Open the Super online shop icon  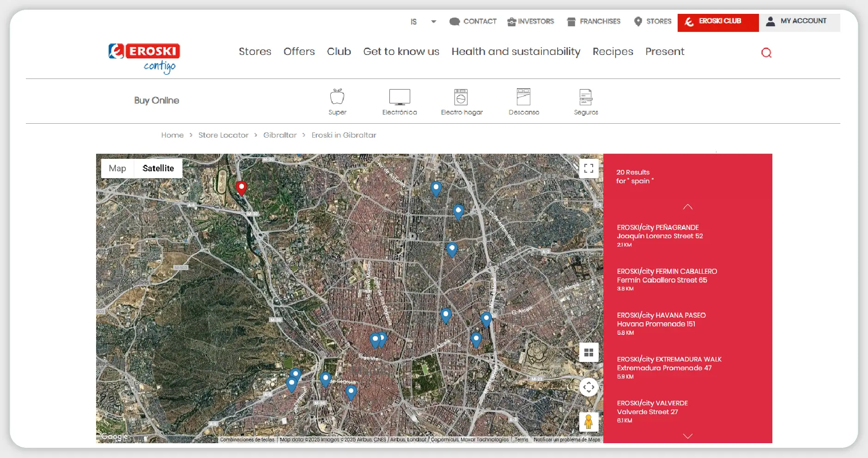[337, 102]
